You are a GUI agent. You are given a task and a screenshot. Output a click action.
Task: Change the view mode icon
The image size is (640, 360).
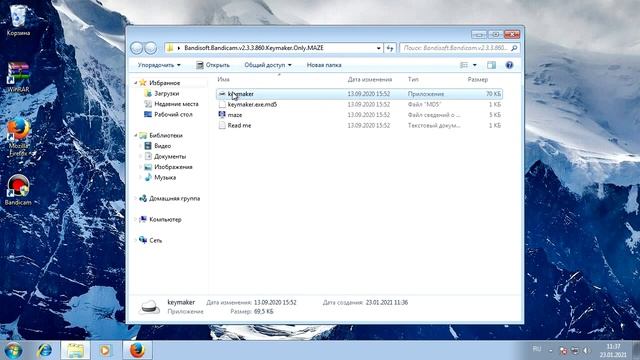point(464,65)
